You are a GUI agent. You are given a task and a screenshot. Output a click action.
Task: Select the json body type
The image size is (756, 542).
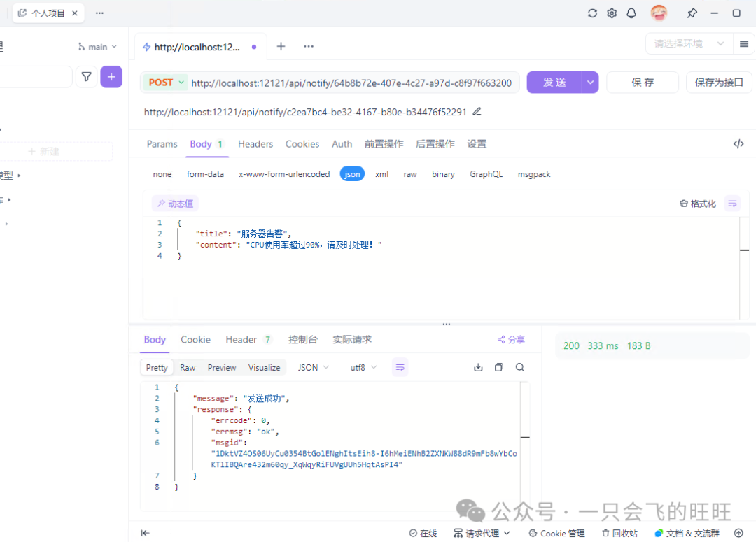point(352,174)
